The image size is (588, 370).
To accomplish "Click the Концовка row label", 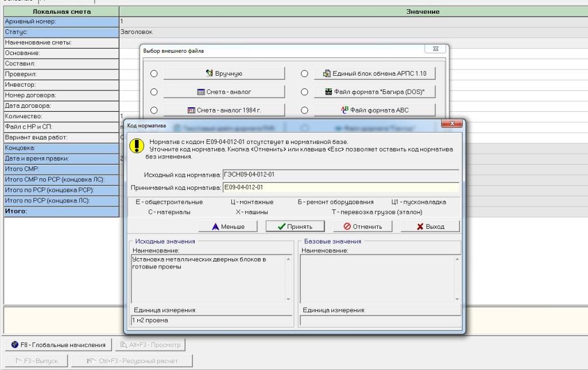I will (61, 148).
